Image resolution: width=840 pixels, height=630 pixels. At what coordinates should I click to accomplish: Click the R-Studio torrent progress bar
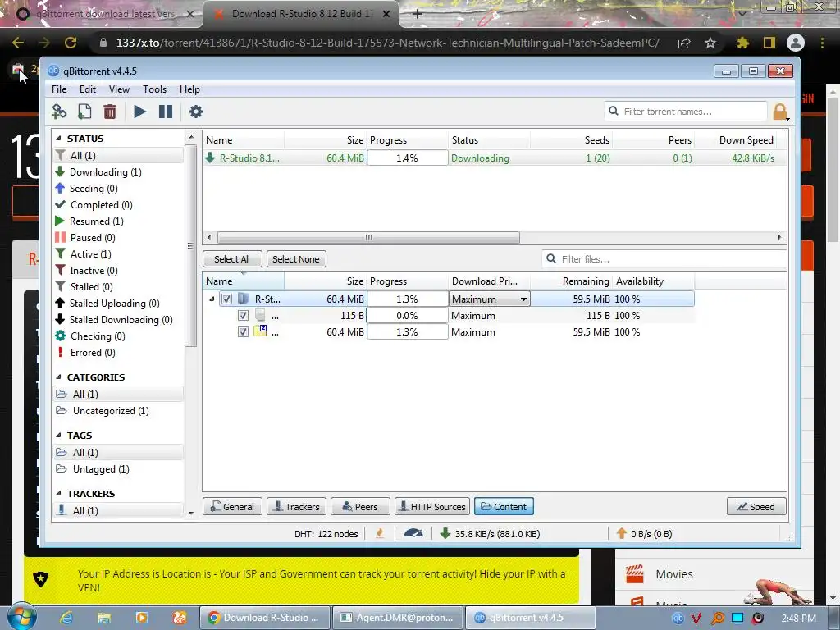point(407,158)
